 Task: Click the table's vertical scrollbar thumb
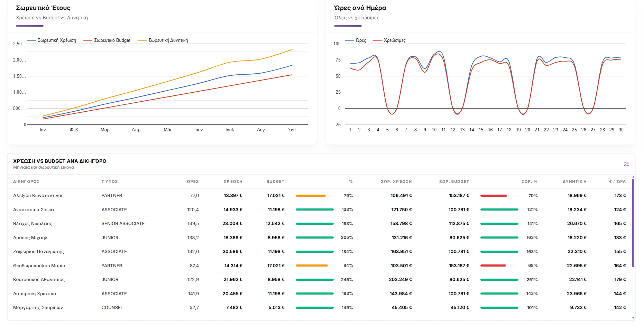pyautogui.click(x=633, y=223)
